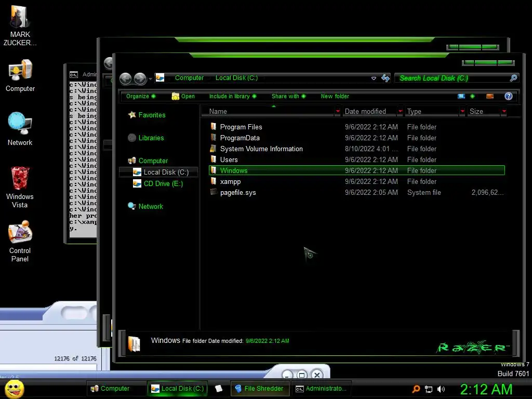Click the white paper taskbar icon

219,389
